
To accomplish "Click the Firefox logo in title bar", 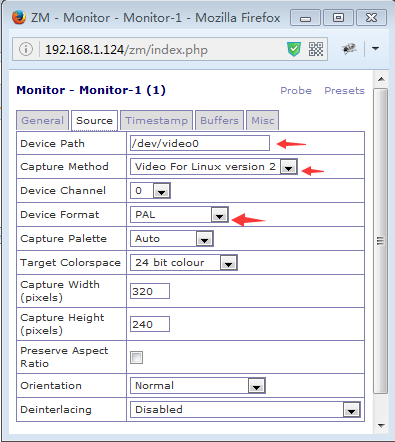I will tap(19, 17).
